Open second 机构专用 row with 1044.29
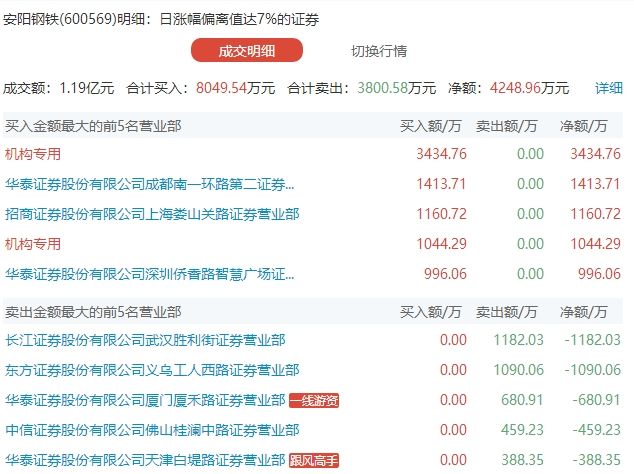The image size is (634, 474). point(33,244)
